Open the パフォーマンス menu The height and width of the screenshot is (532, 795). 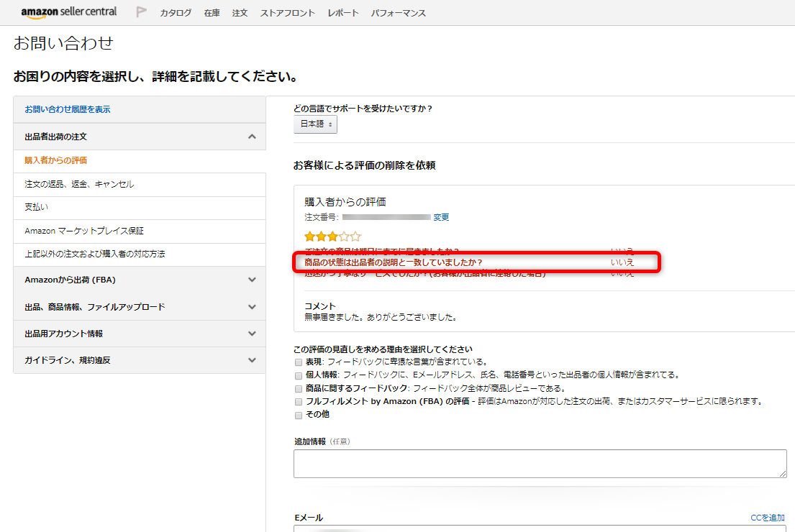(x=398, y=13)
